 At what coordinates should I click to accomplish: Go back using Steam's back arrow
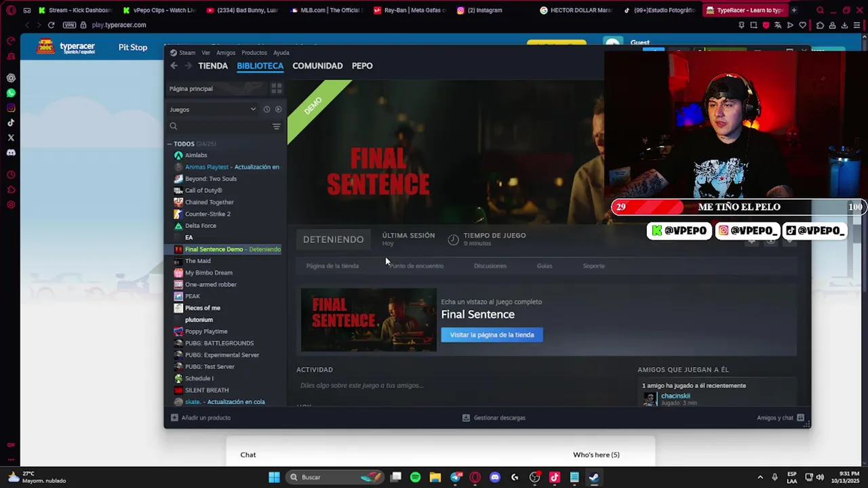pyautogui.click(x=174, y=66)
